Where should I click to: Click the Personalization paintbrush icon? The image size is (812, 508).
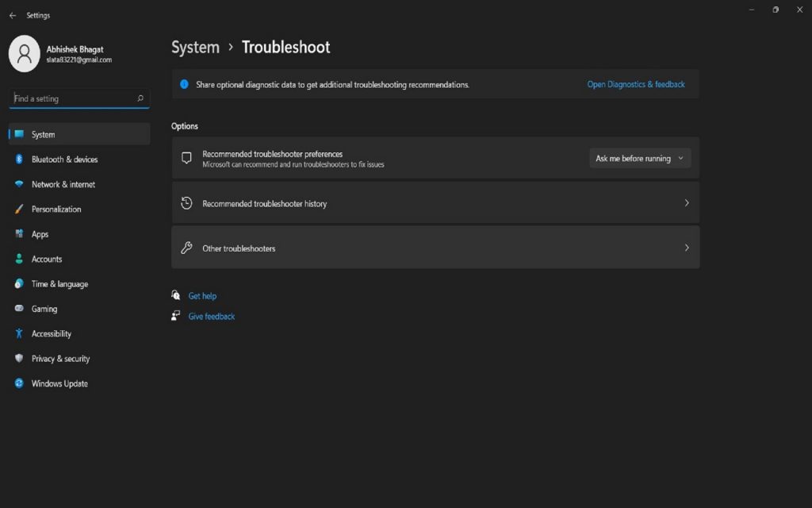click(x=18, y=209)
